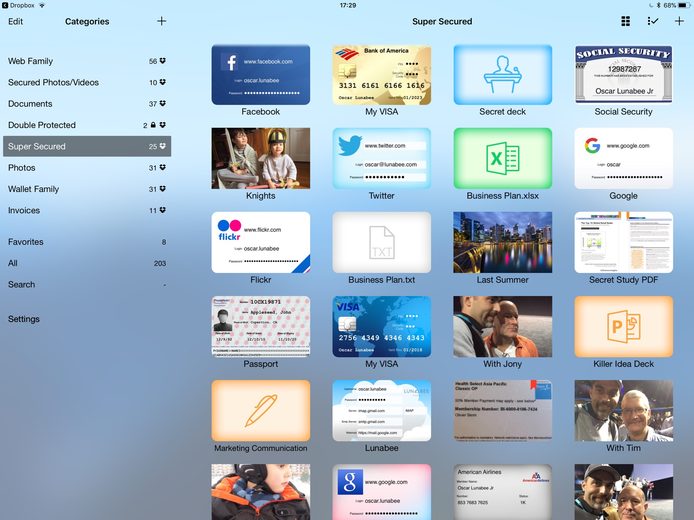Viewport: 694px width, 520px height.
Task: View the Last Summer city photo
Action: [502, 243]
